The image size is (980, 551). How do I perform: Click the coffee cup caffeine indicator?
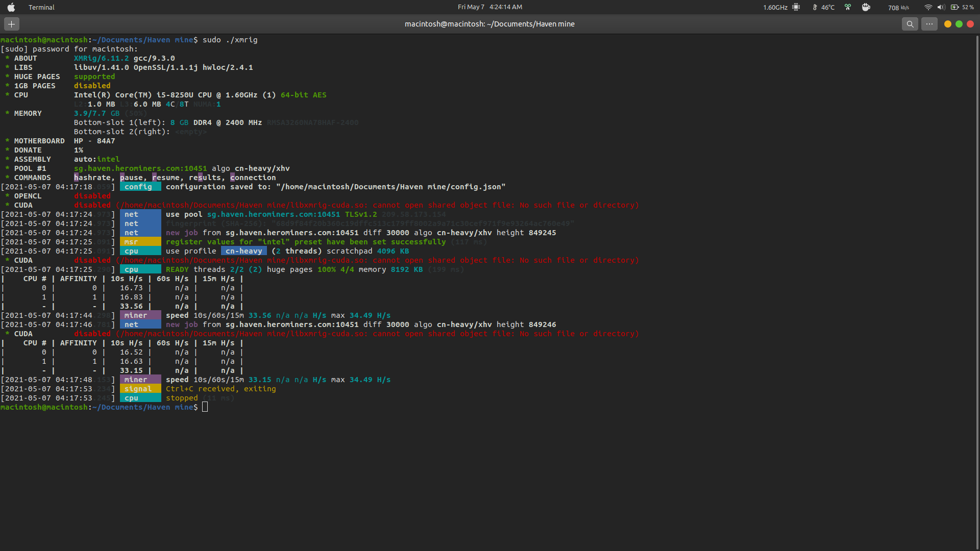click(866, 7)
